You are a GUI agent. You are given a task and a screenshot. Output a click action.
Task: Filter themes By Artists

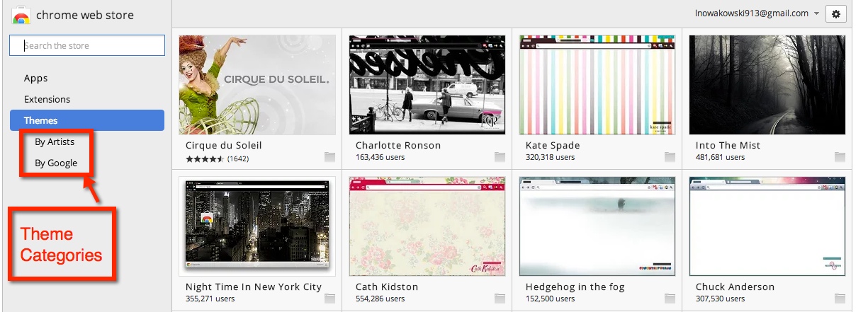coord(55,141)
